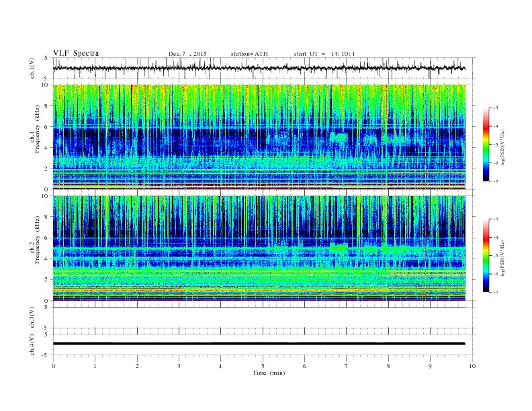Click the 'ch.3(V)' axis label

[x=32, y=318]
